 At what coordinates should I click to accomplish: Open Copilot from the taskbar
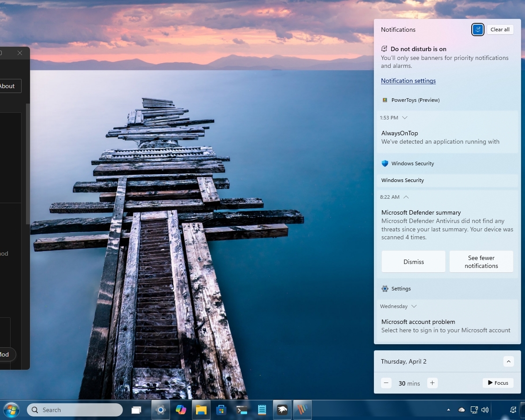pyautogui.click(x=181, y=410)
